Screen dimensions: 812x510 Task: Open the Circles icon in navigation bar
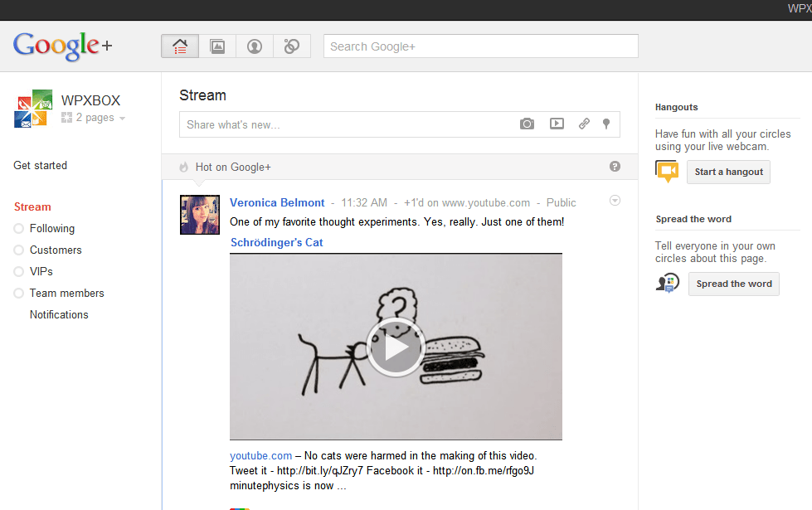tap(292, 46)
